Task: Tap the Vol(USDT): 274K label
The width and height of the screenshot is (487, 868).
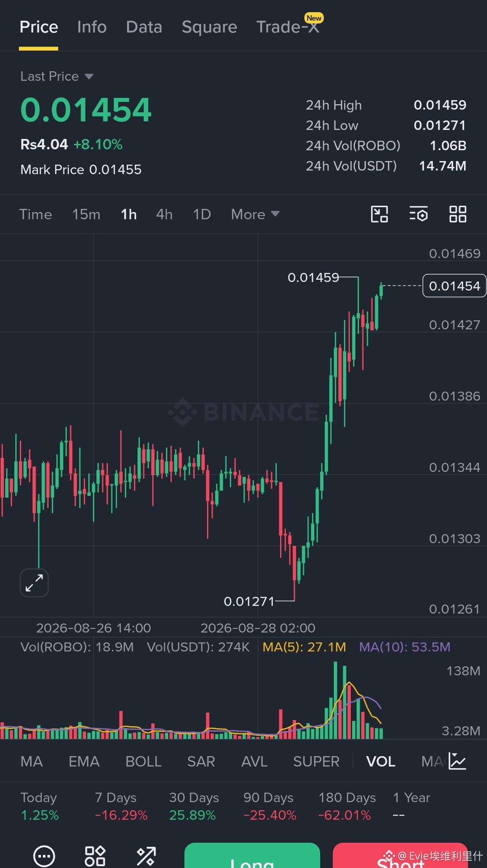Action: (198, 647)
